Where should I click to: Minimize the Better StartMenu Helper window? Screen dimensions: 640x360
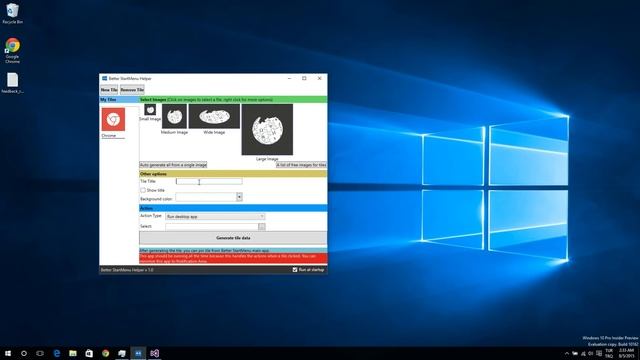pos(289,78)
